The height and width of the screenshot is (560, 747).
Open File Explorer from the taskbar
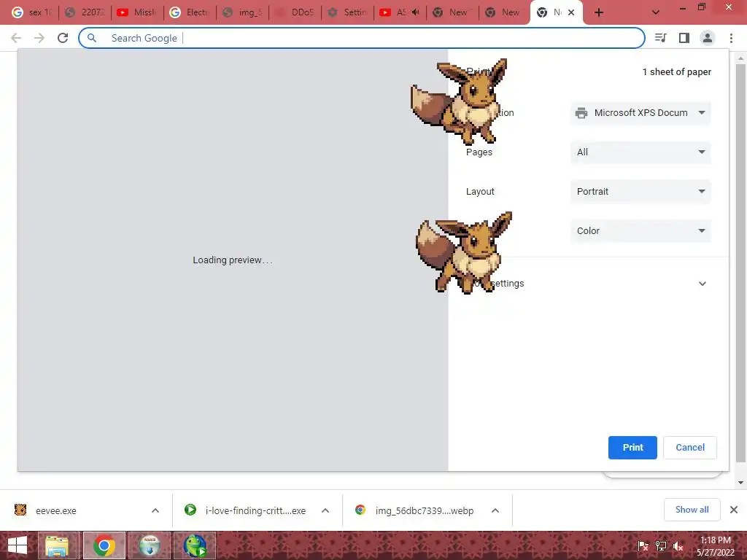[57, 545]
